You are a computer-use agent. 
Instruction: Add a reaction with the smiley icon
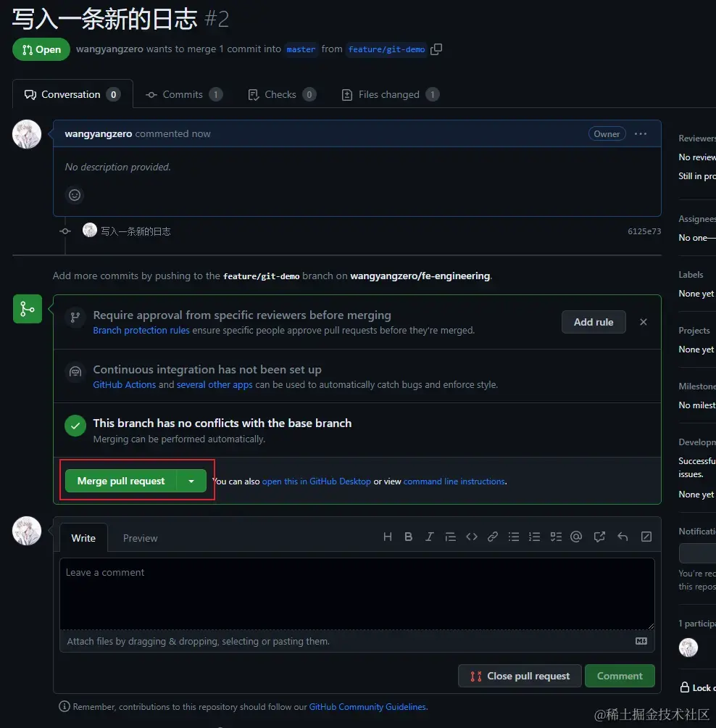[x=75, y=195]
